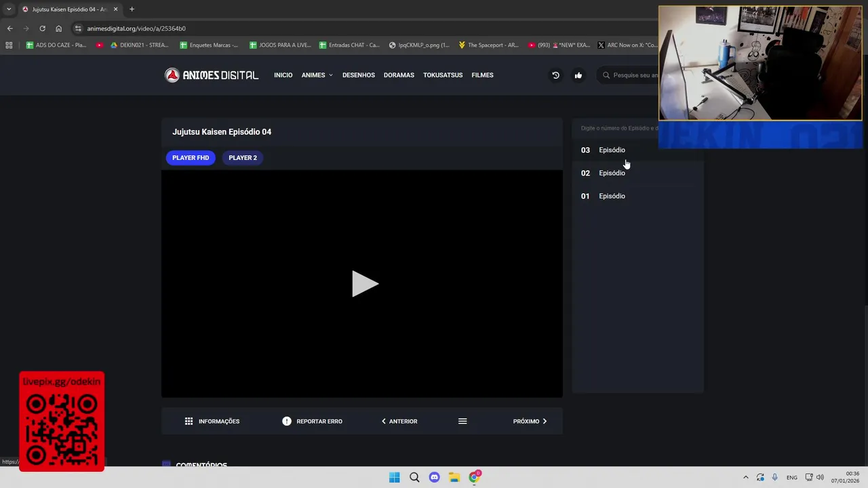Click the Informações grid icon
The width and height of the screenshot is (868, 488).
pos(189,421)
